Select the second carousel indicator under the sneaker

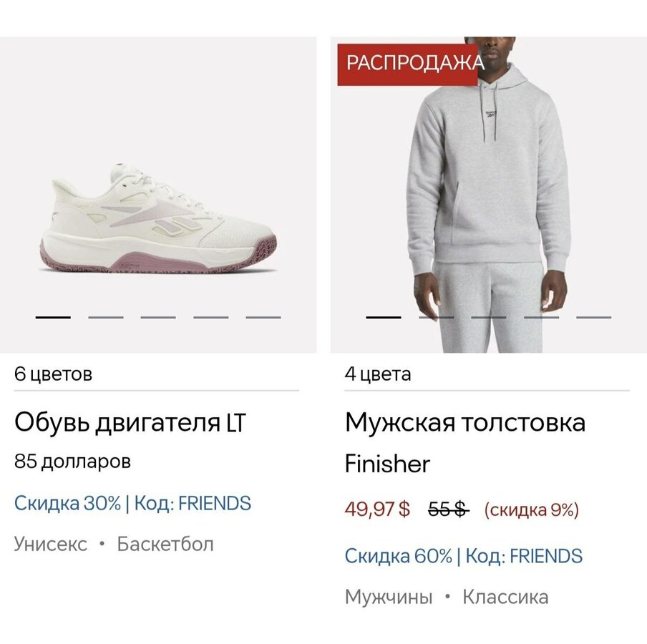[x=106, y=317]
